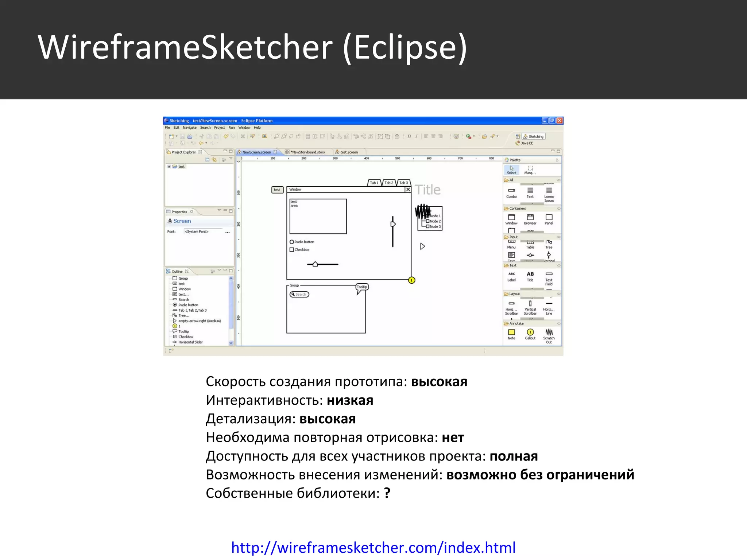Open the Properties view menu arrow
This screenshot has height=560, width=747.
219,210
